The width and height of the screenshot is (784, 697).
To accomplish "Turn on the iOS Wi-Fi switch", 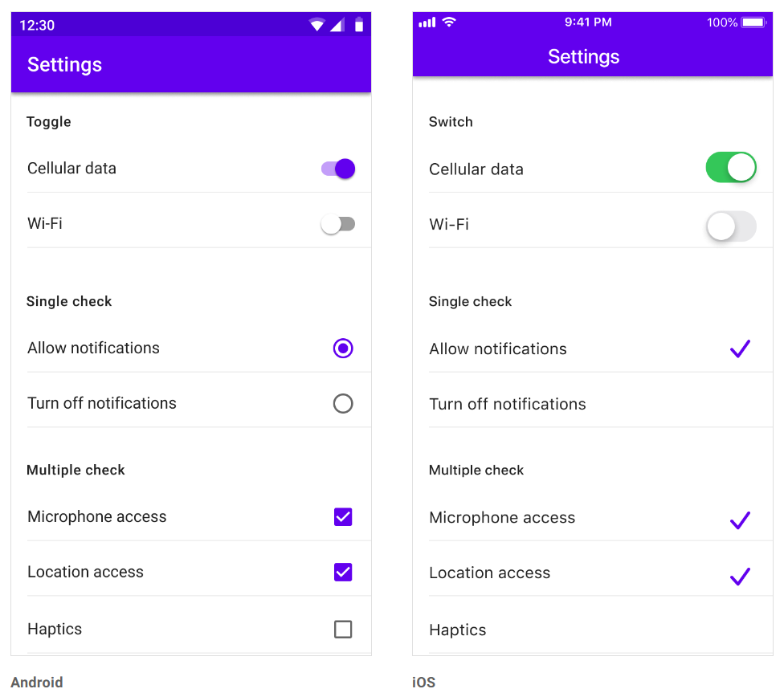I will 731,226.
